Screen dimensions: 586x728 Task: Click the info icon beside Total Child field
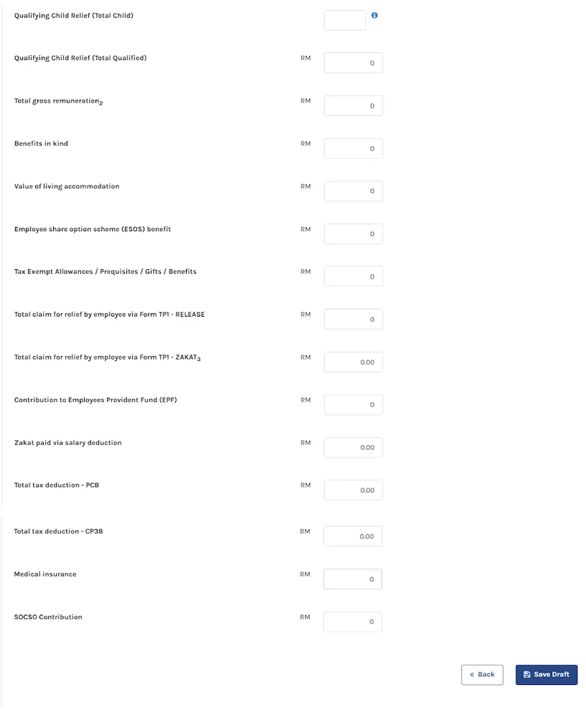(x=374, y=15)
